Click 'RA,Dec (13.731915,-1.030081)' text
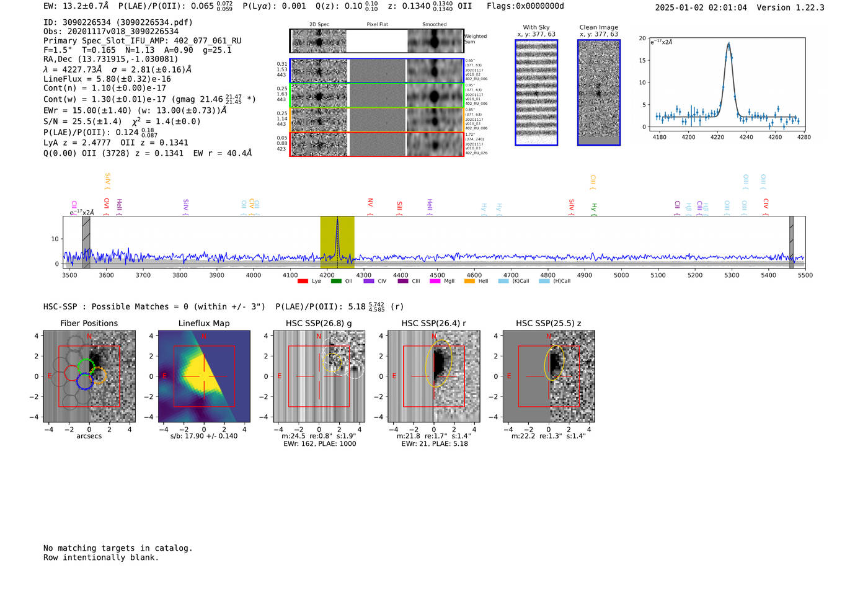The height and width of the screenshot is (591, 868). click(111, 60)
